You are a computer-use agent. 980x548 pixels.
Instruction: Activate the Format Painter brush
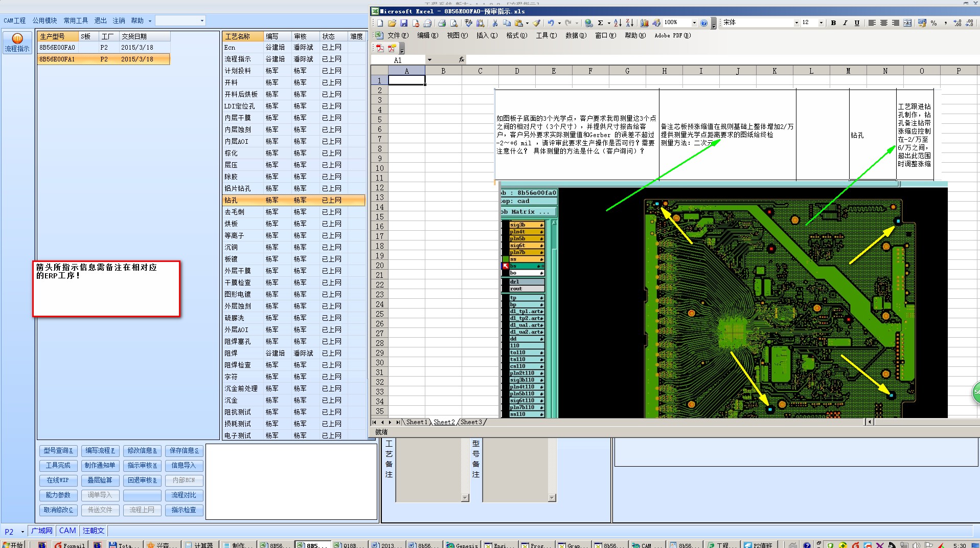coord(536,23)
